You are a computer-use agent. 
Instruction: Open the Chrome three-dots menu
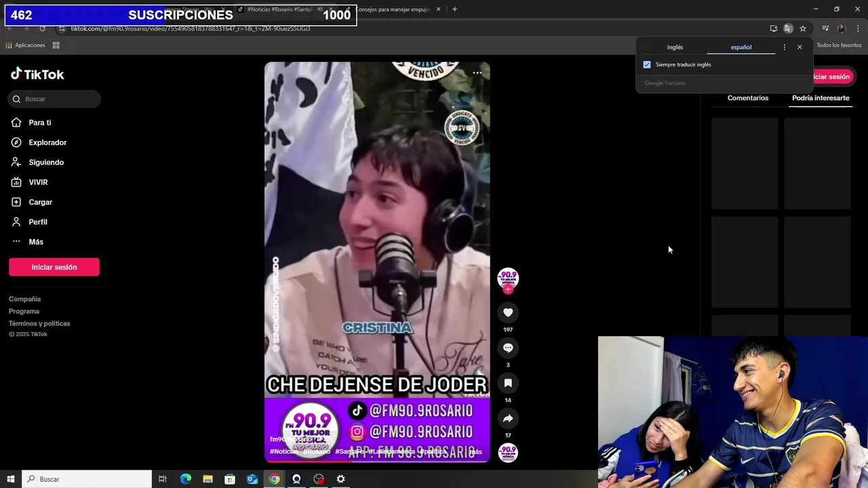[x=859, y=28]
